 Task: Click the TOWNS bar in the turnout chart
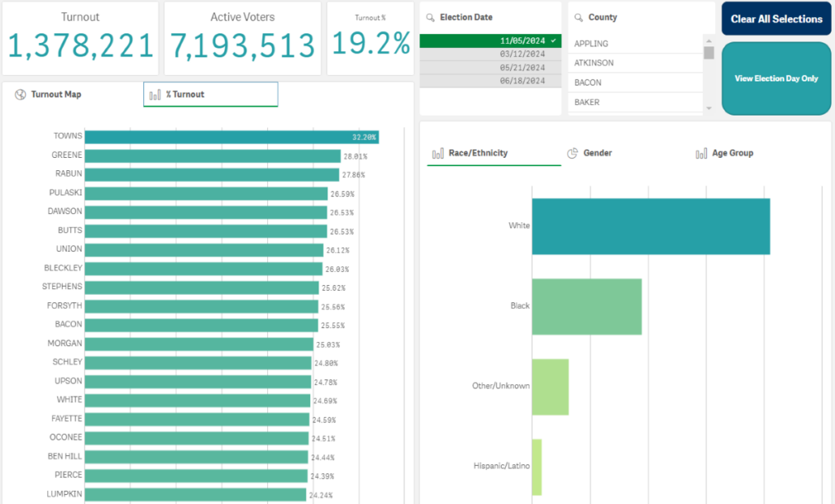coord(231,137)
